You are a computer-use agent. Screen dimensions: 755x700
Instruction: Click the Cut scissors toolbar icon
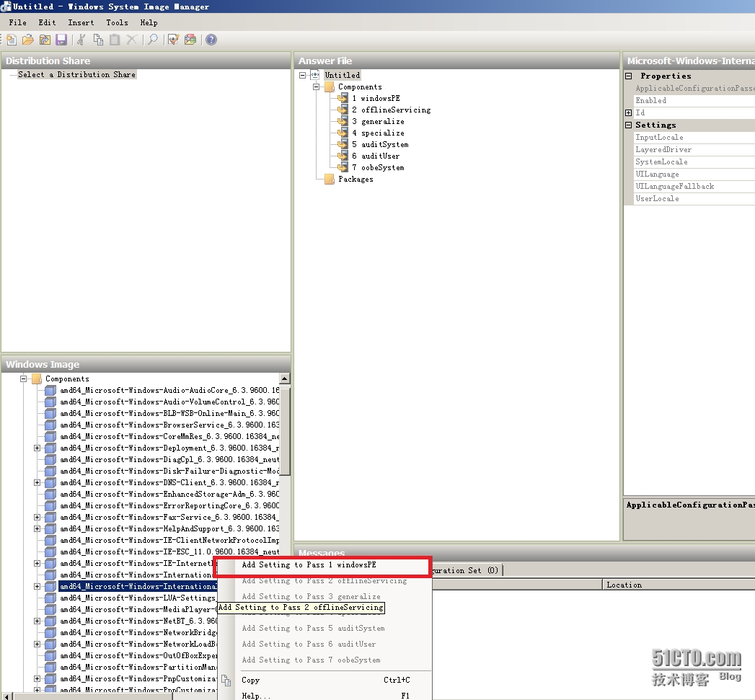coord(81,40)
